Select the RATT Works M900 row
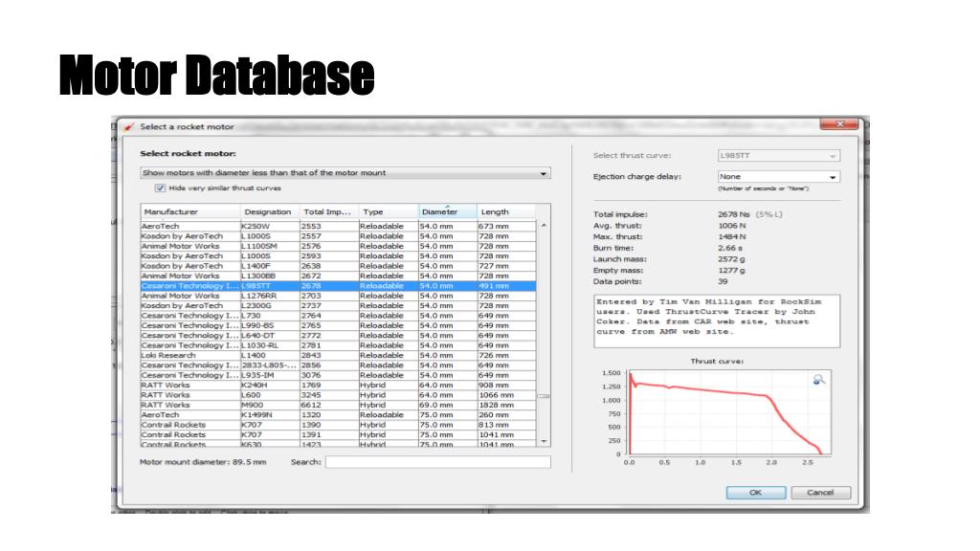The height and width of the screenshot is (551, 980). pos(338,405)
